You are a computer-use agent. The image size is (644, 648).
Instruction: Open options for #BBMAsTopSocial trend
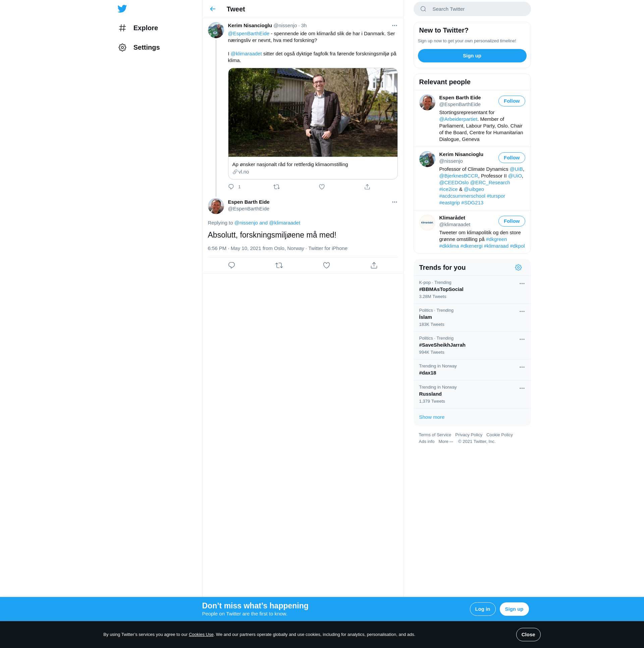point(522,284)
